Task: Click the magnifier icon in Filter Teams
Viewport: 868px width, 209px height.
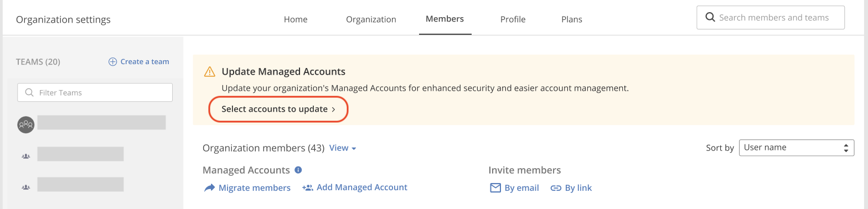Action: pos(30,92)
